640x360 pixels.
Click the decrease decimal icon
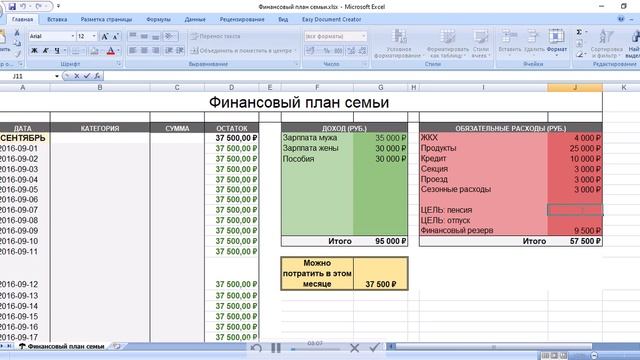(x=362, y=51)
